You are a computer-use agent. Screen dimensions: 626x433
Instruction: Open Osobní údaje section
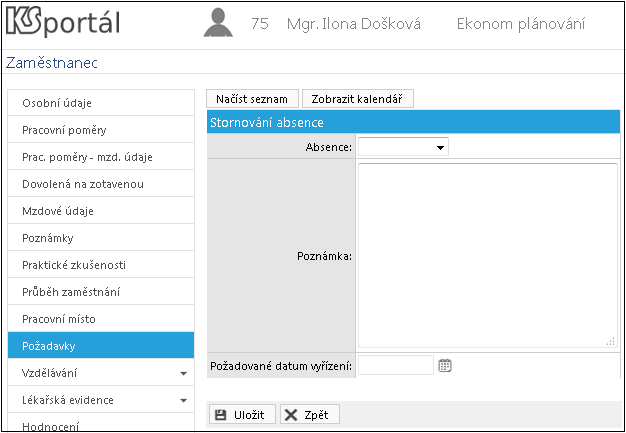point(101,103)
